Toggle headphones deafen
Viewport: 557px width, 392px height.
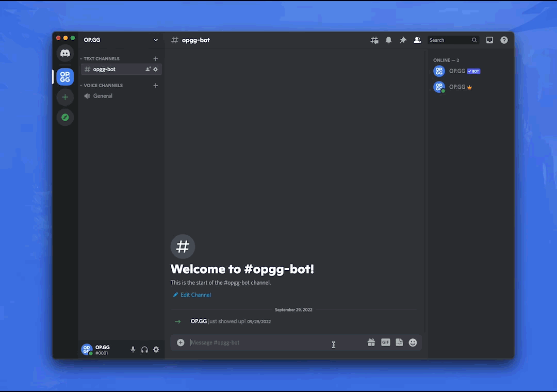(144, 350)
